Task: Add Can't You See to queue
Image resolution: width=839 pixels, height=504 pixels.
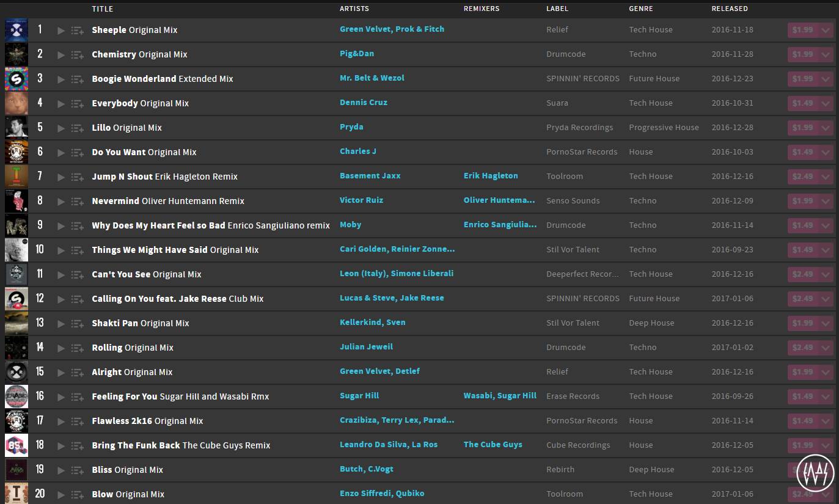Action: [78, 274]
